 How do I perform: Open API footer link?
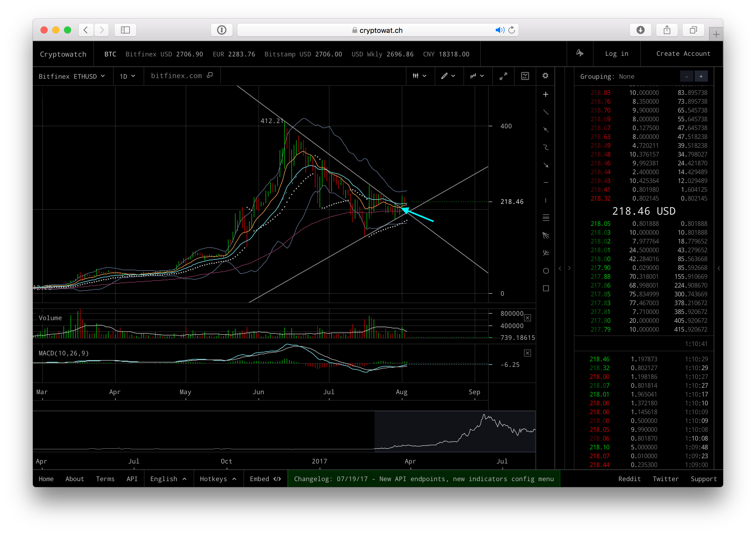[x=132, y=479]
